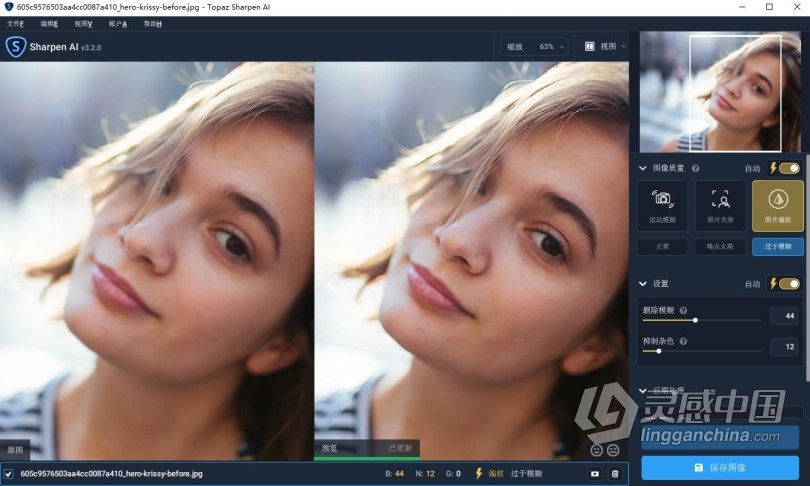The height and width of the screenshot is (486, 810).
Task: Maximize the Topaz Sharpen AI window
Action: click(769, 7)
